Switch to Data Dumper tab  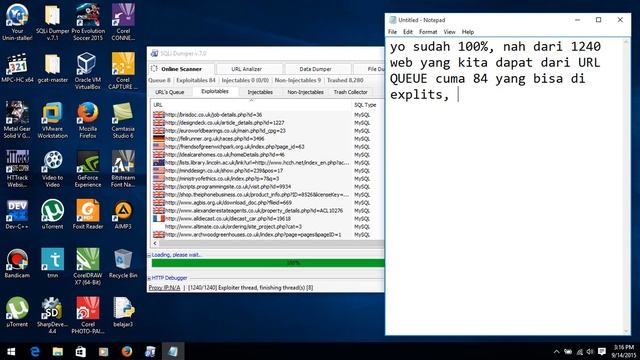click(318, 69)
